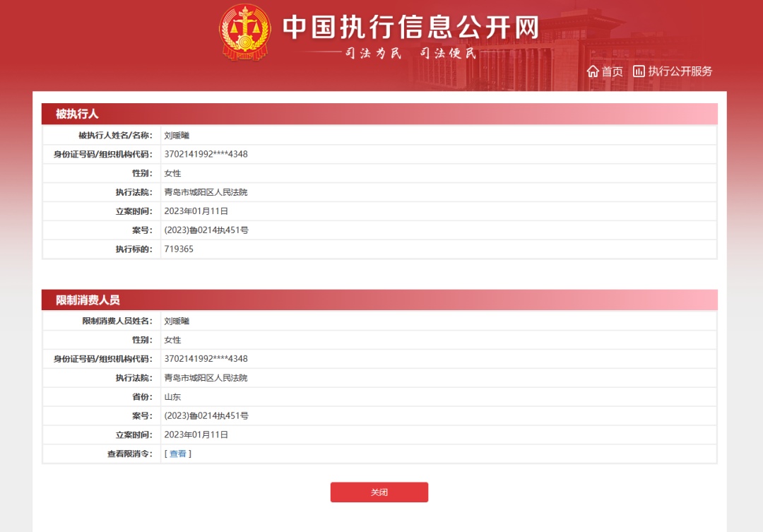Click the red 关闭 button
Screen dimensions: 763x532
tap(379, 492)
